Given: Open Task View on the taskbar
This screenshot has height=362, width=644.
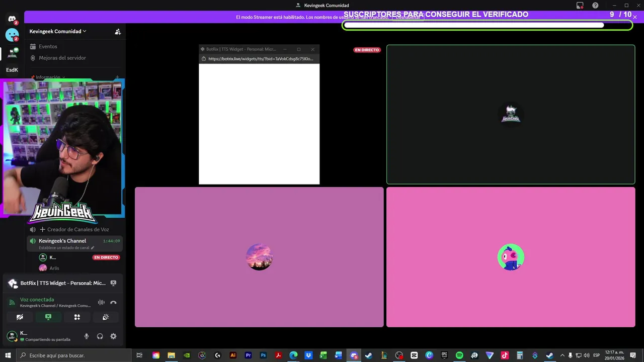Looking at the screenshot, I should tap(139, 355).
